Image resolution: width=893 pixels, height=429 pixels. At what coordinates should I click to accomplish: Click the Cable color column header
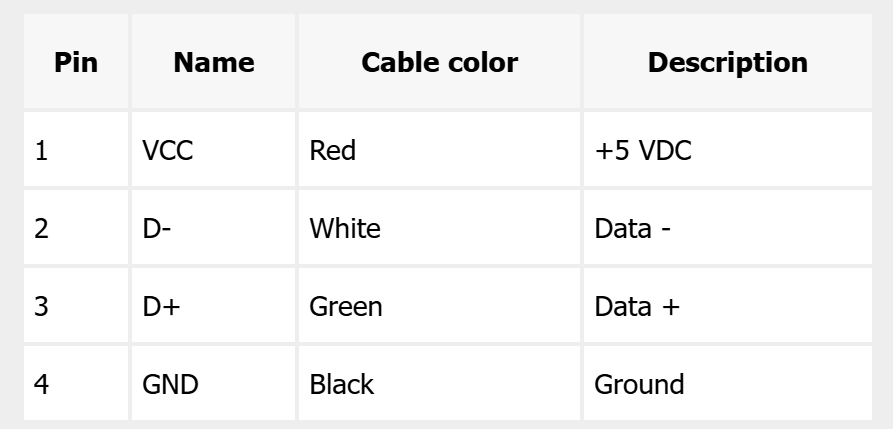(x=439, y=63)
